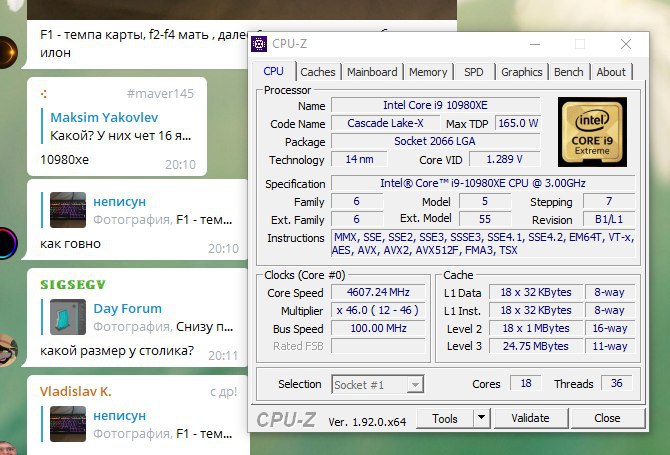Click the '10980xe' chat message text
The width and height of the screenshot is (670, 455).
65,160
